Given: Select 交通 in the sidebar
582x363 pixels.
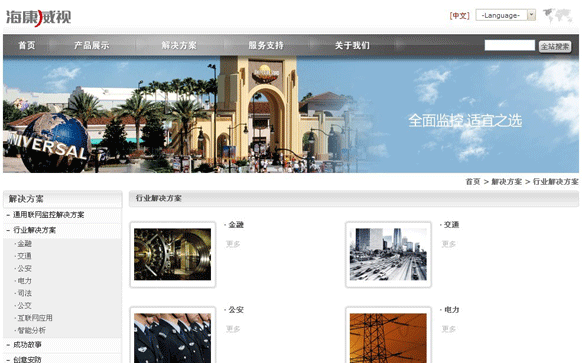Looking at the screenshot, I should 24,256.
